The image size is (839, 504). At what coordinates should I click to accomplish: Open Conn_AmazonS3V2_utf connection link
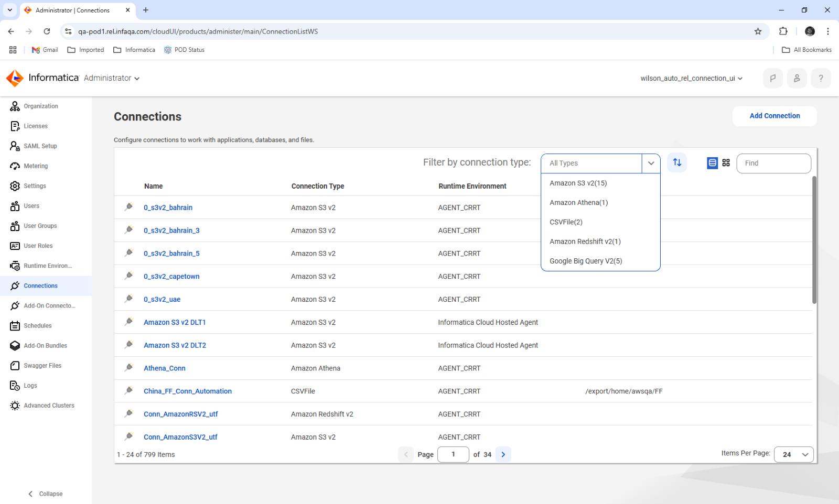(180, 437)
